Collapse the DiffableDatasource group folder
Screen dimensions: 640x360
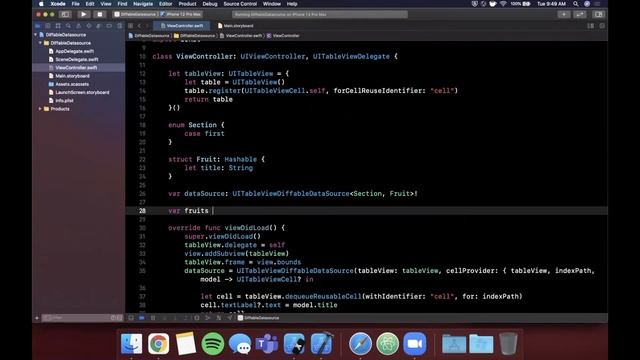point(40,43)
